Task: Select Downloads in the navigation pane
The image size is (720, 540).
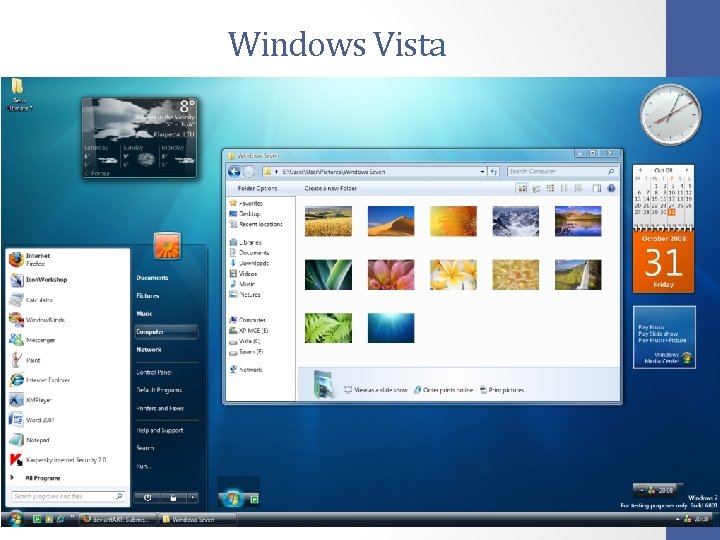Action: 249,263
